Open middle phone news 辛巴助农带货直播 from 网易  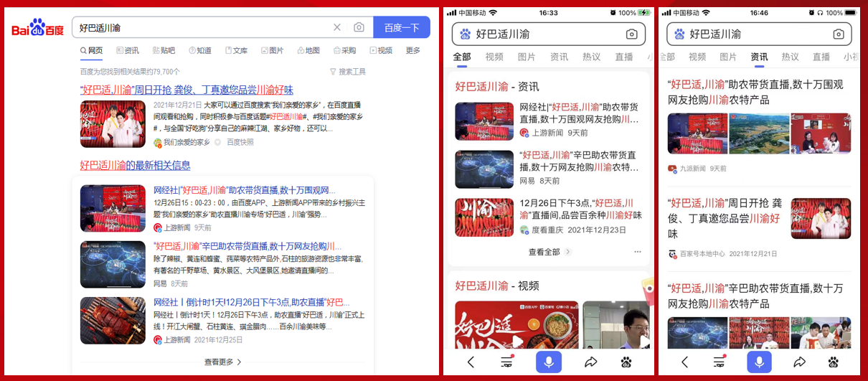(548, 169)
